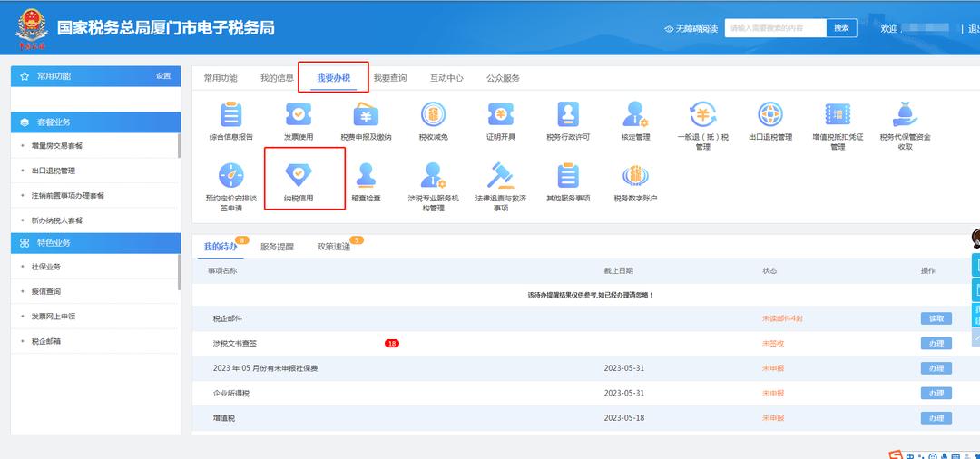Click the red 18 badge on 涉税文书查签
This screenshot has width=980, height=459.
click(x=392, y=344)
